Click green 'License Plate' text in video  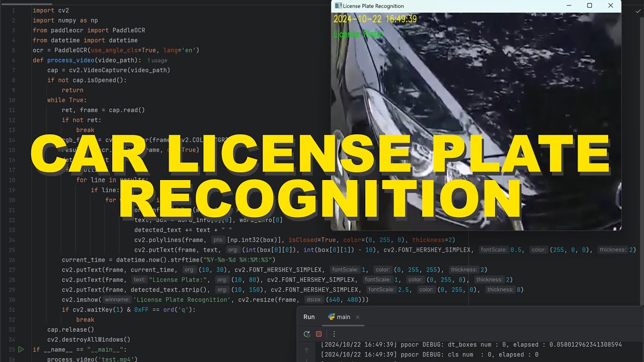click(358, 34)
